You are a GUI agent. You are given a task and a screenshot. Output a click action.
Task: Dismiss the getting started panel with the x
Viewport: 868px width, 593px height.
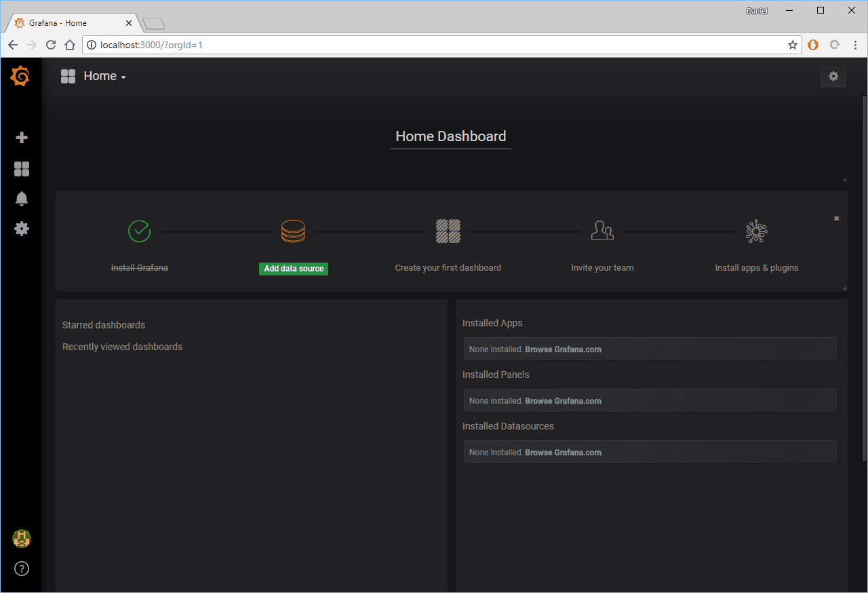click(x=836, y=218)
